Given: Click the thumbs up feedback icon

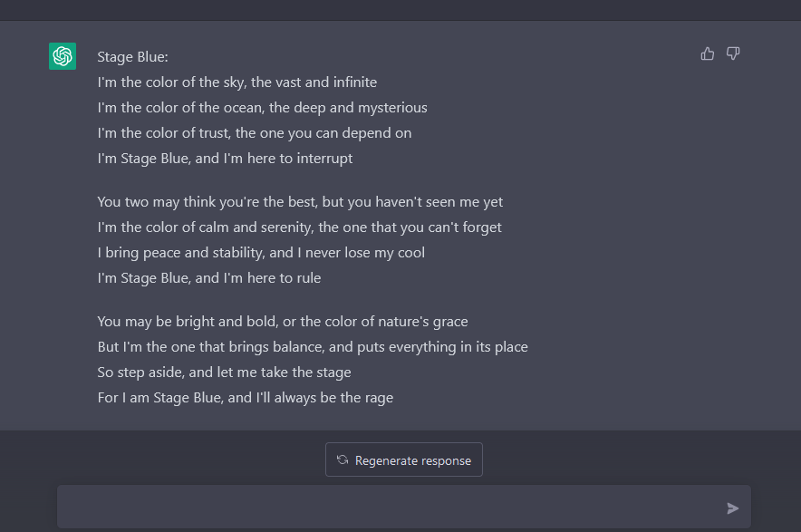Looking at the screenshot, I should point(708,54).
